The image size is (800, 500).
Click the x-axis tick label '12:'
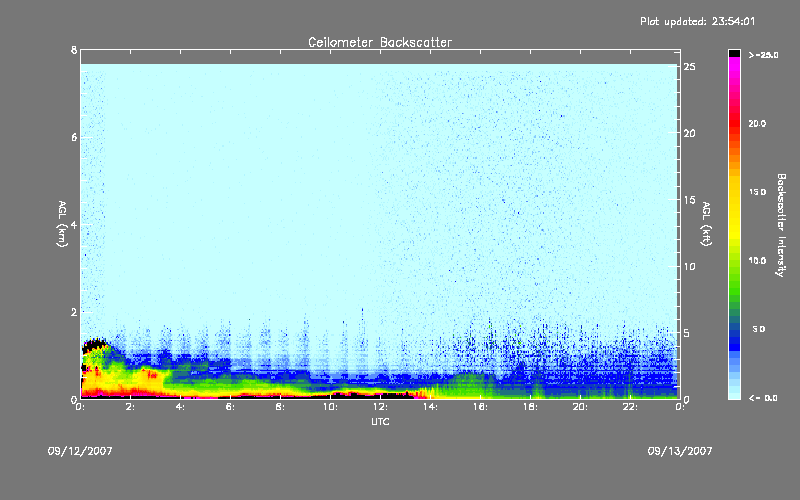point(380,407)
